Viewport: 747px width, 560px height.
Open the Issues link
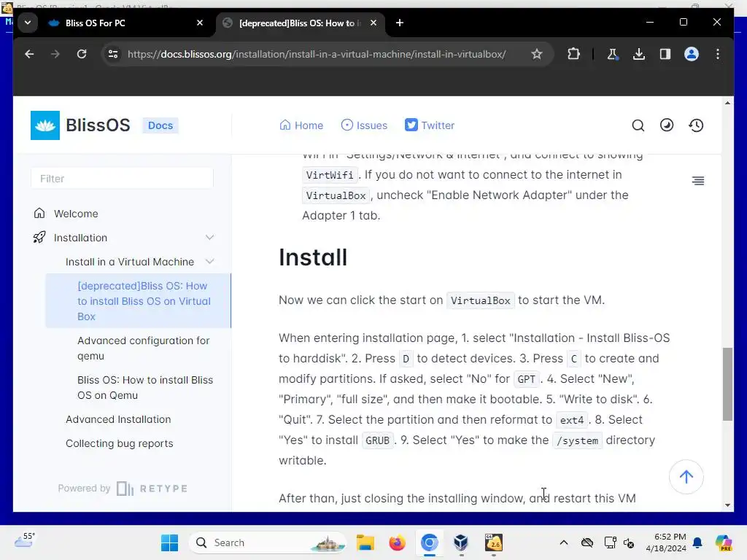tap(364, 125)
